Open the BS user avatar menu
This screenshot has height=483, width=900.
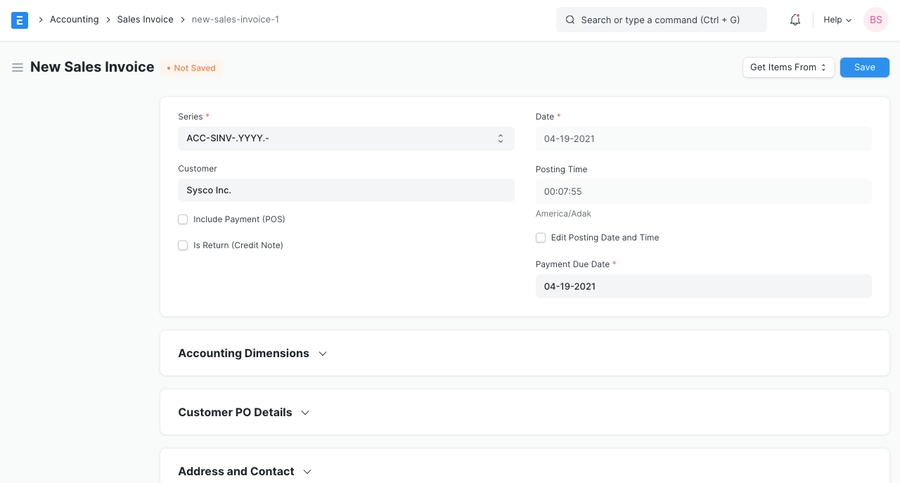click(875, 20)
